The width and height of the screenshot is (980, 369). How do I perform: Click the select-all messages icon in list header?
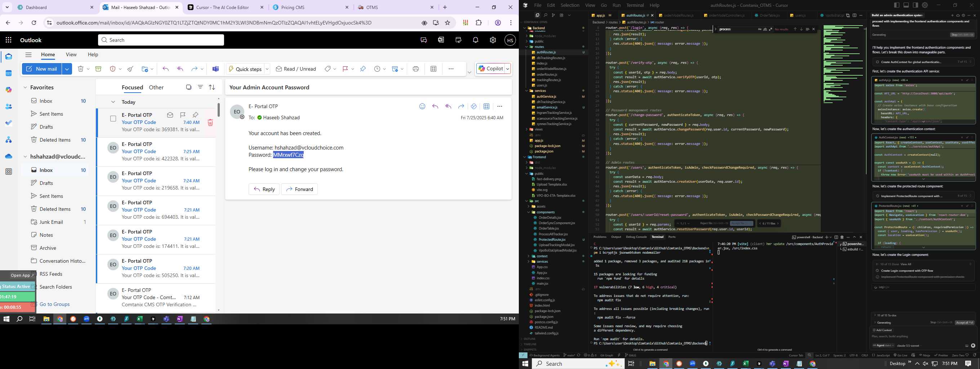189,87
